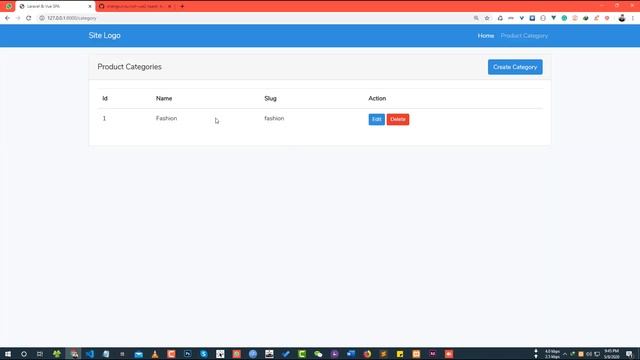
Task: Bookmark this page with the star icon
Action: point(487,18)
